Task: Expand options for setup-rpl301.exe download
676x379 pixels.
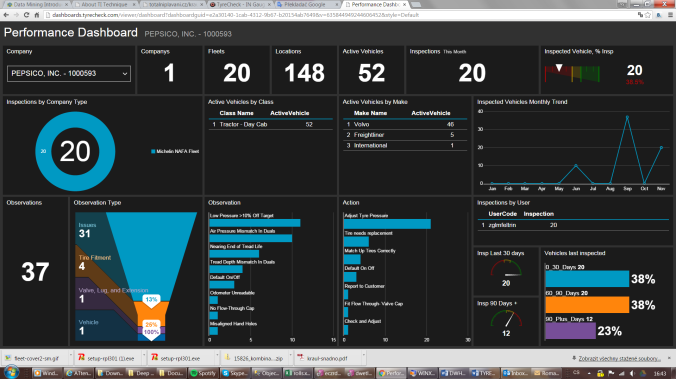Action: (x=217, y=357)
